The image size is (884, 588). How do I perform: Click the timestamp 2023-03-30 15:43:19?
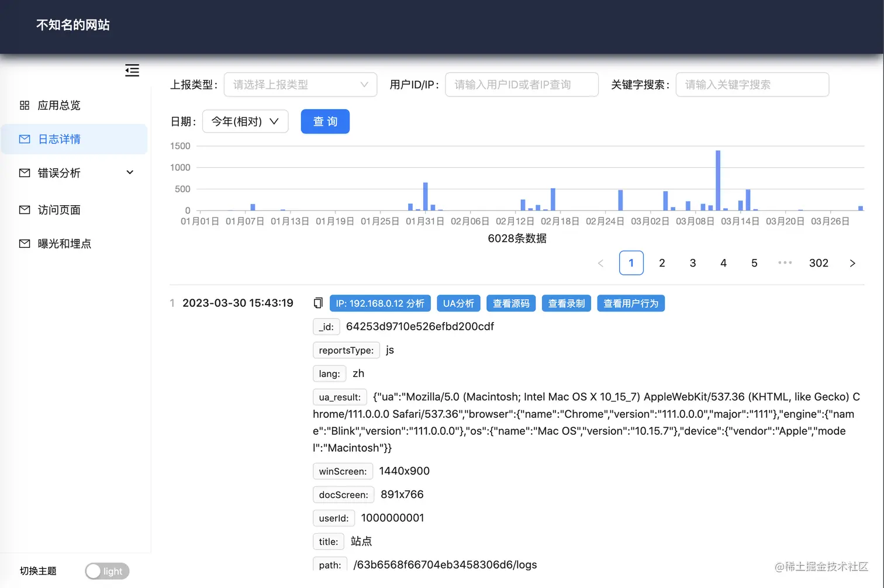click(x=238, y=303)
